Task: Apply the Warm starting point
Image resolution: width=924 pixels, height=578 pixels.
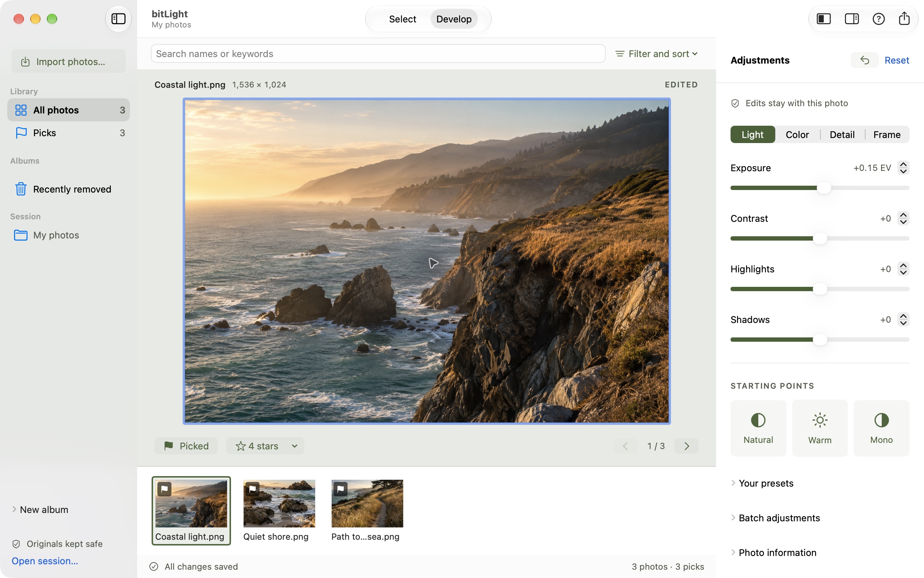Action: click(820, 428)
